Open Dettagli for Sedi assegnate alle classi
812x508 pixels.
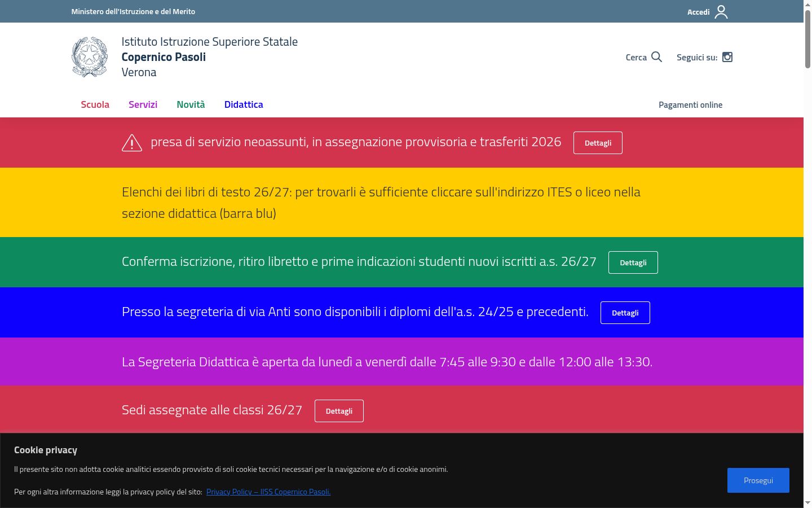click(339, 411)
